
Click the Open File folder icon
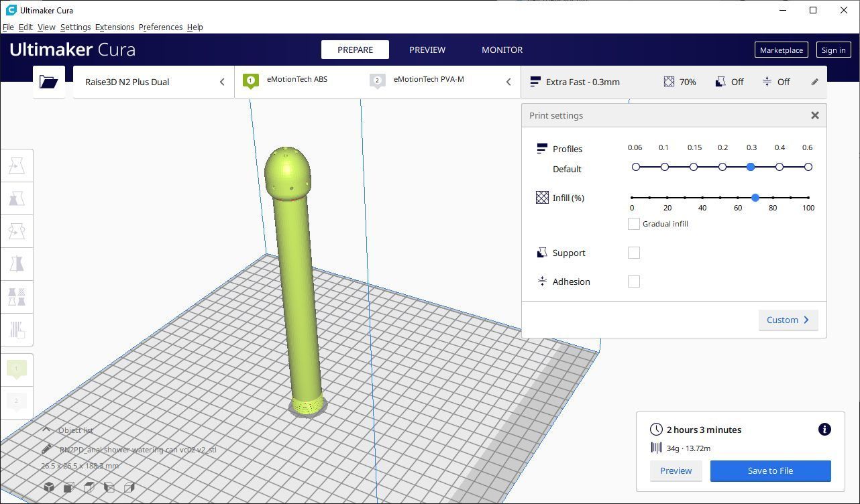tap(48, 82)
